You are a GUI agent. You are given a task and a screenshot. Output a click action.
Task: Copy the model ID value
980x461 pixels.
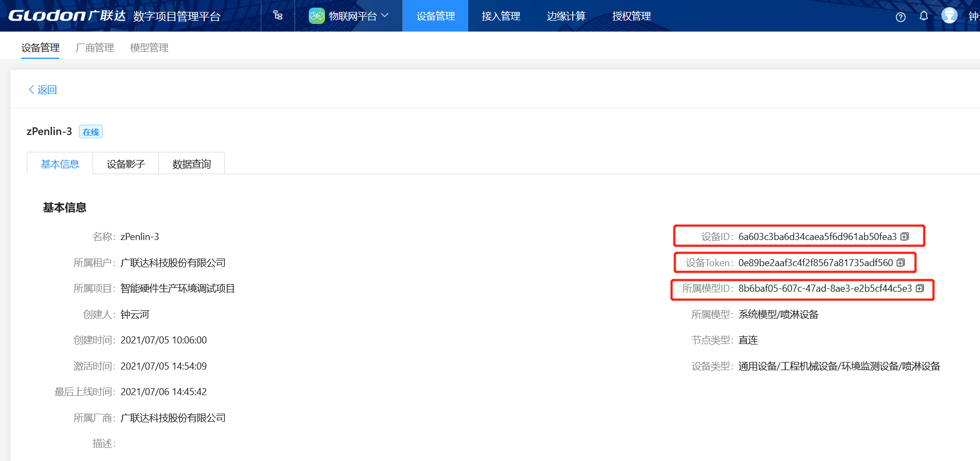coord(920,288)
